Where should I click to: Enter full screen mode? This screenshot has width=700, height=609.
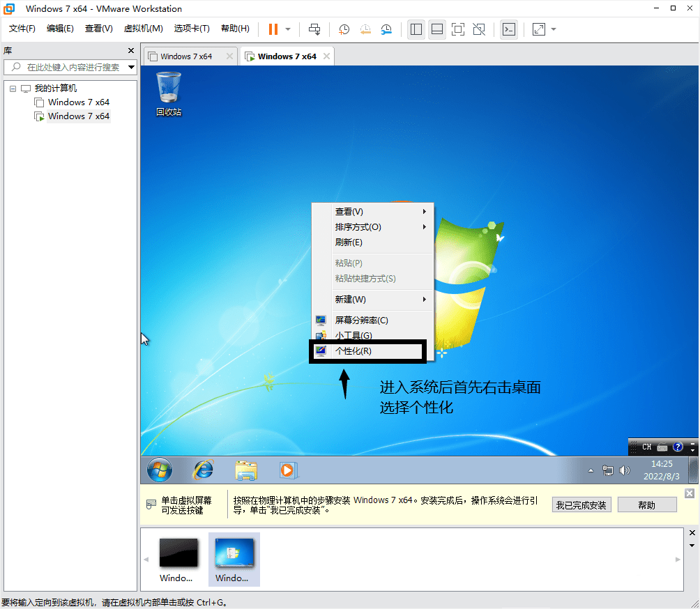(458, 29)
